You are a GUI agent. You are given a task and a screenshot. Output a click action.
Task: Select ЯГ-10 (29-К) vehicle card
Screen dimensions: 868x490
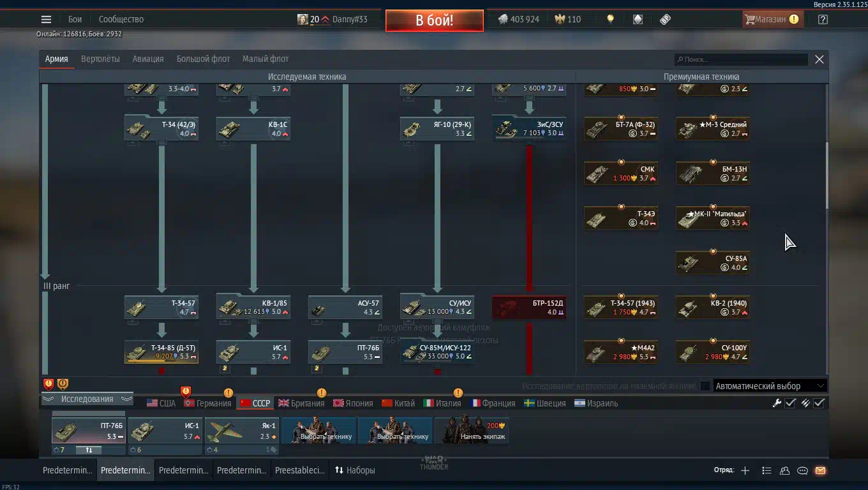coord(437,129)
